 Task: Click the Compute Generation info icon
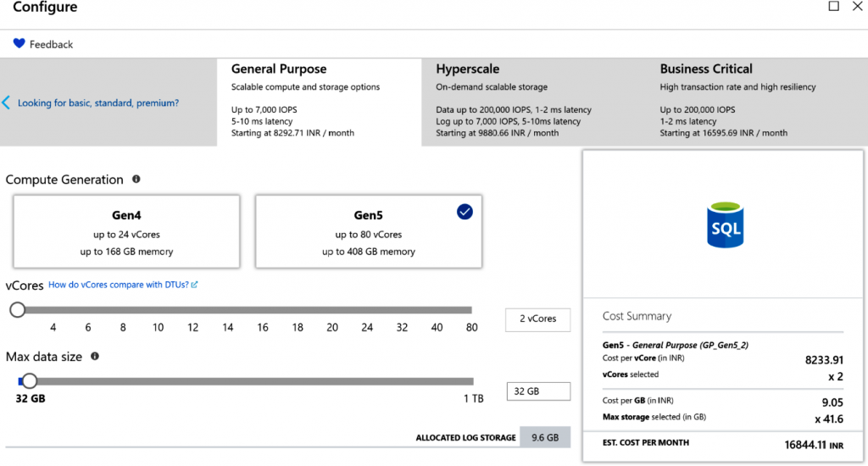click(x=136, y=180)
